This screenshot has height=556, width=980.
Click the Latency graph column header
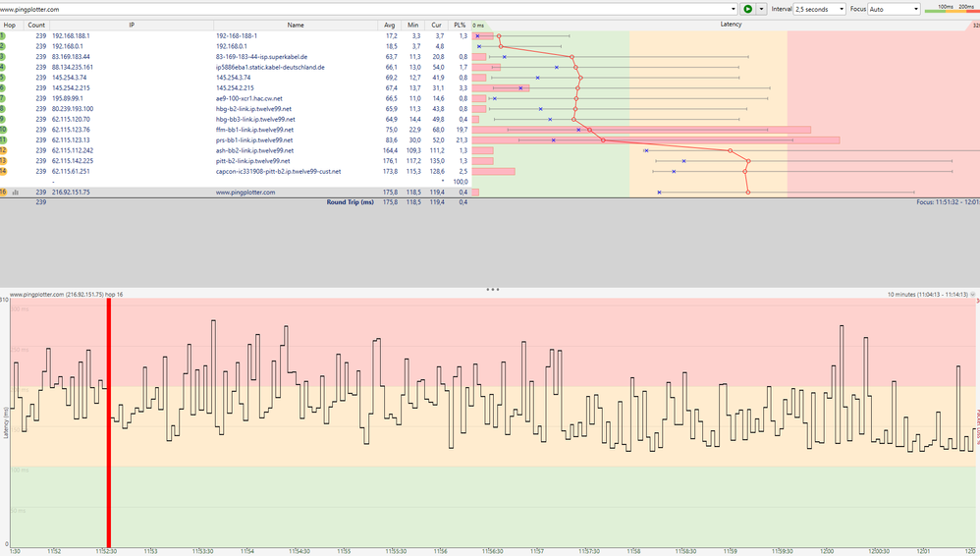tap(730, 25)
